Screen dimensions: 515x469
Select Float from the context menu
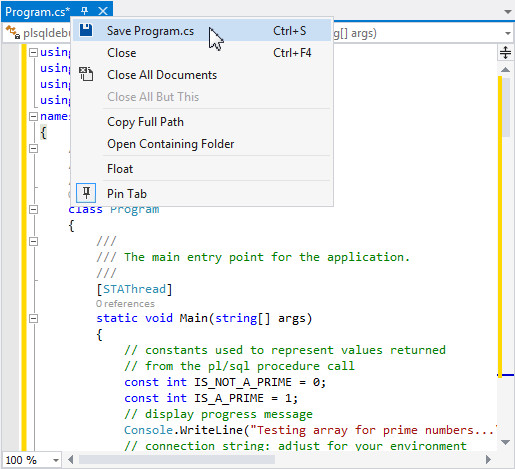coord(202,169)
